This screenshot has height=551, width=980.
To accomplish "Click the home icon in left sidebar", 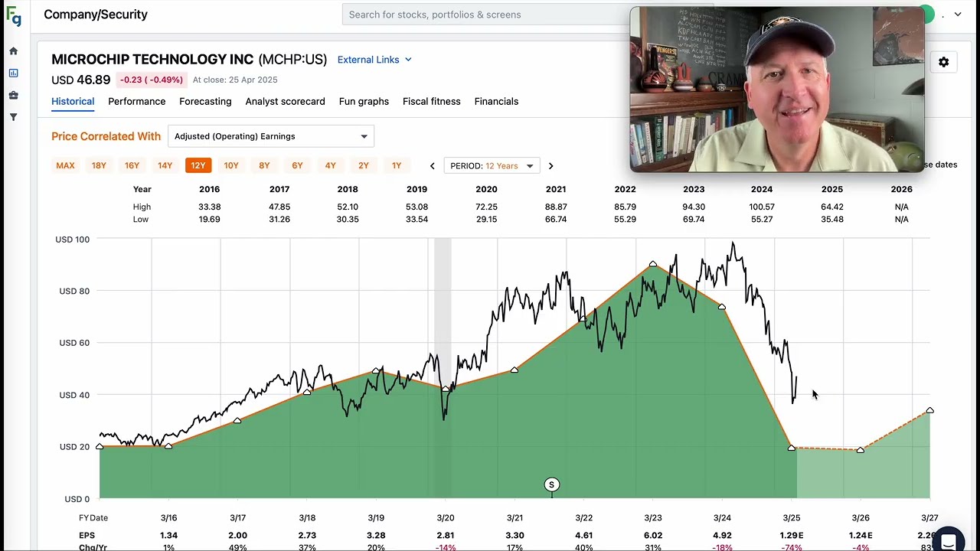I will pos(13,51).
